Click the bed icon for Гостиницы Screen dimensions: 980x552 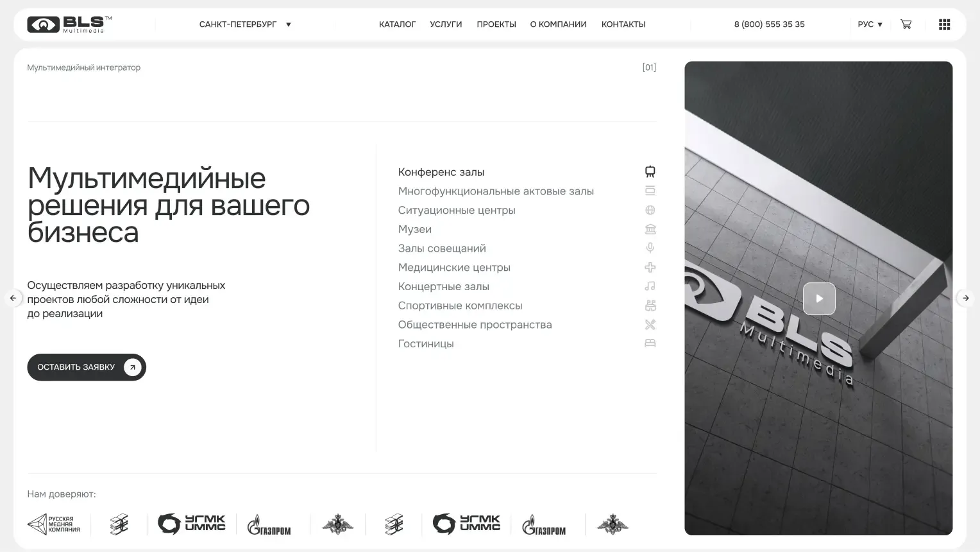(650, 343)
